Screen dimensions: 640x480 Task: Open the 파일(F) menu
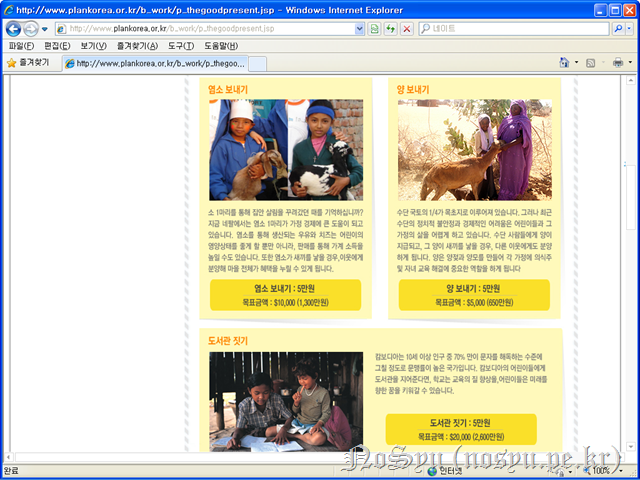tap(21, 46)
